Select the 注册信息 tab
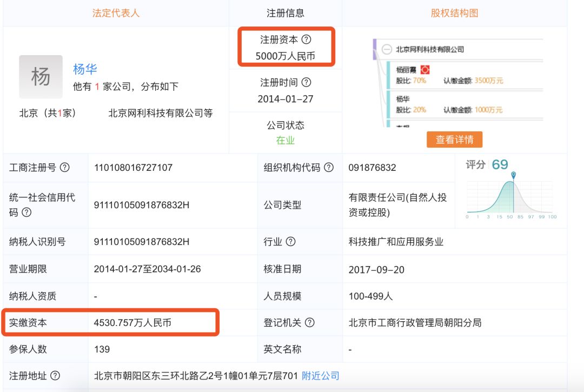This screenshot has width=584, height=392. (x=285, y=12)
